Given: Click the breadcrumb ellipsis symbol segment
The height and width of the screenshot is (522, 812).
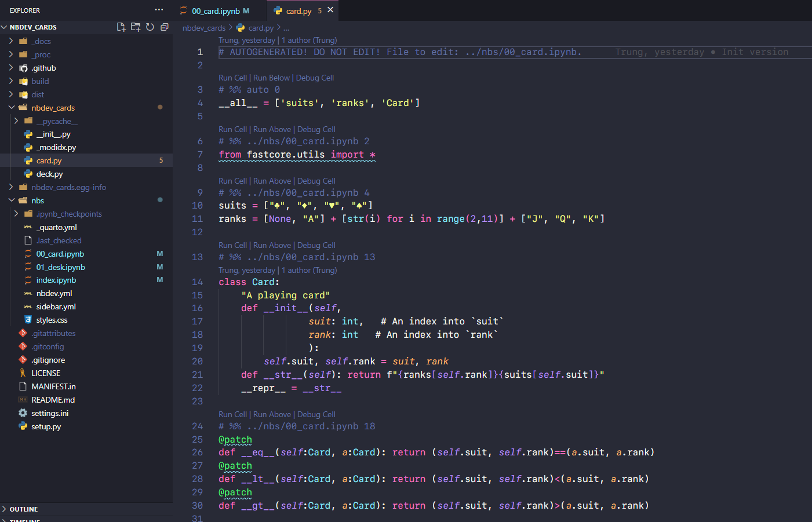Looking at the screenshot, I should [x=286, y=28].
